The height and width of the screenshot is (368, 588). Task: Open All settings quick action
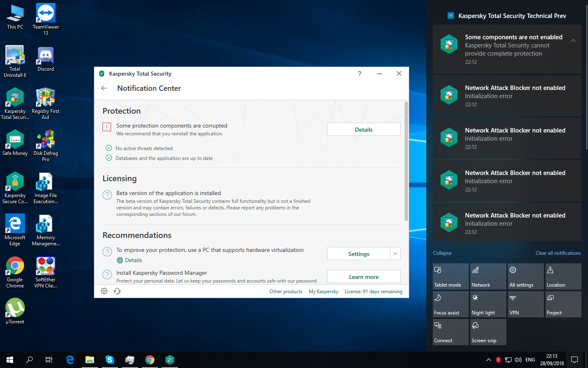click(x=526, y=276)
